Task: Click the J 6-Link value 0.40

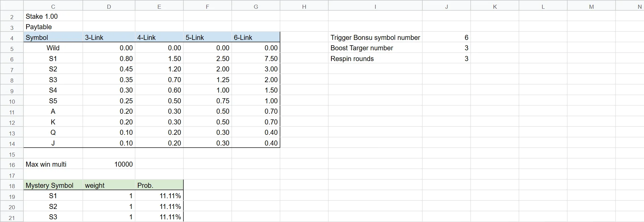Action: coord(256,143)
